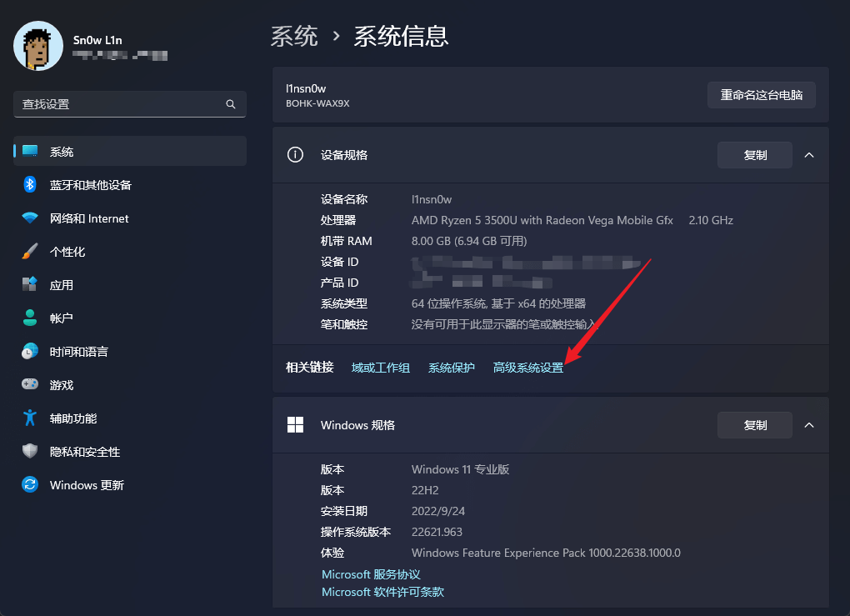Open Windows 更新 page
Viewport: 850px width, 616px height.
pos(130,484)
